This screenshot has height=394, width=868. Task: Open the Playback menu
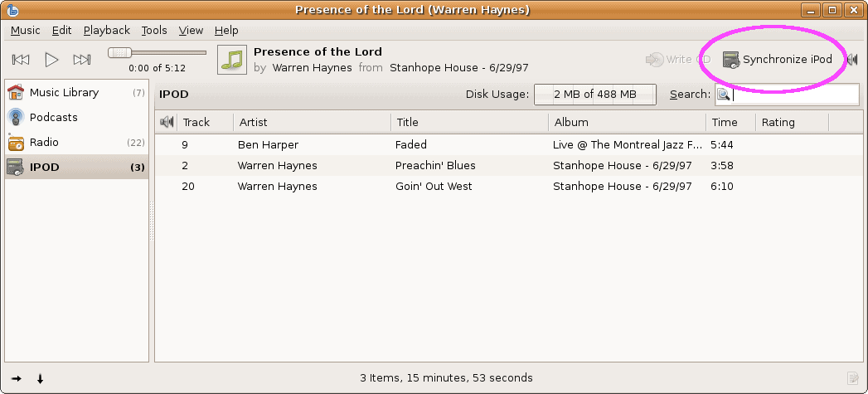point(107,31)
